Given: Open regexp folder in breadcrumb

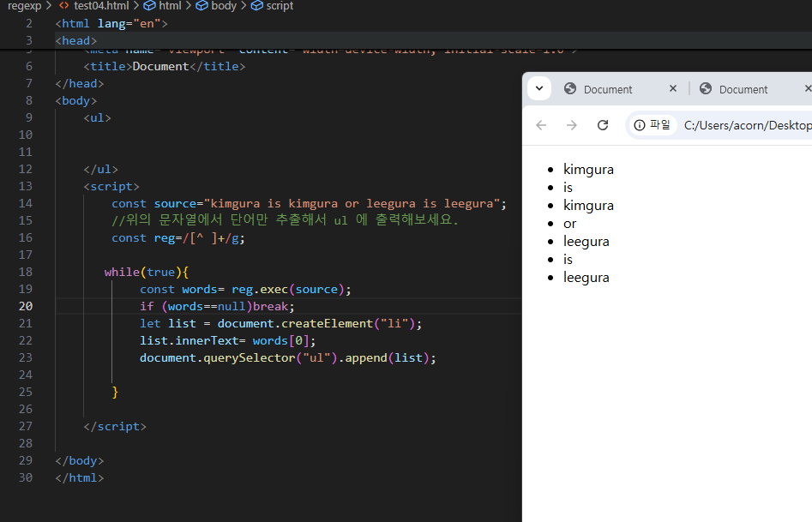Looking at the screenshot, I should coord(24,6).
